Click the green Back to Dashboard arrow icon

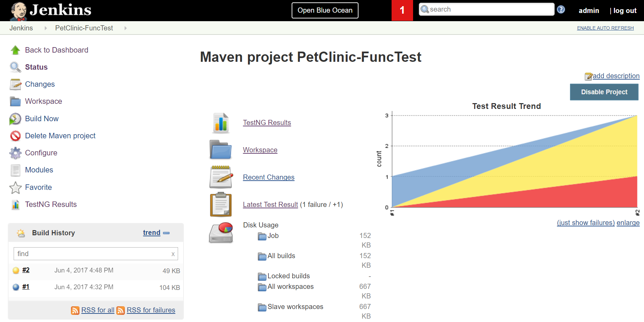pyautogui.click(x=15, y=50)
